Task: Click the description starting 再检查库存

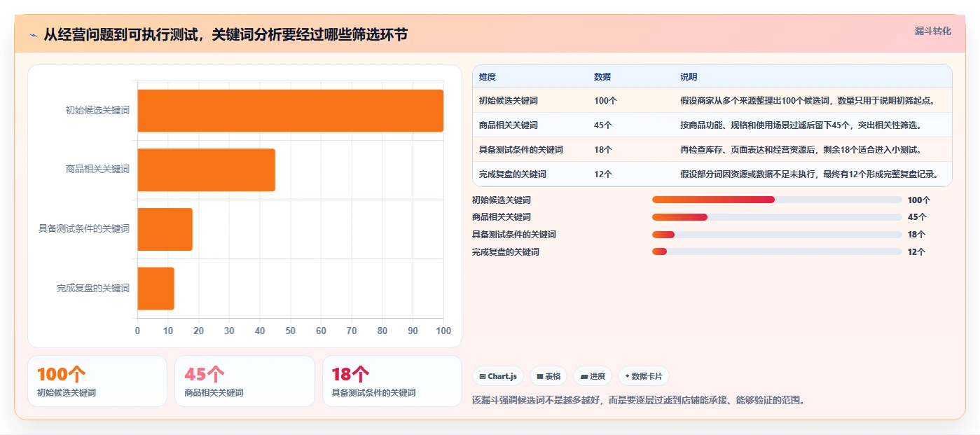Action: (x=801, y=150)
